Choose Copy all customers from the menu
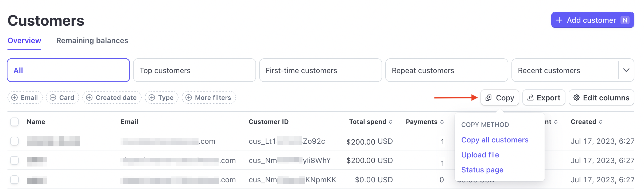644x189 pixels. 495,140
